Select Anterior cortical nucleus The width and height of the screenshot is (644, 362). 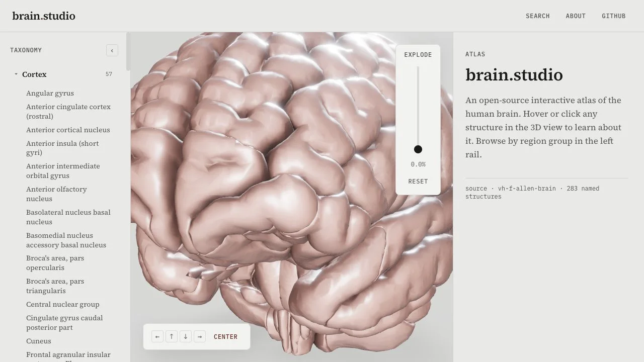pyautogui.click(x=68, y=130)
